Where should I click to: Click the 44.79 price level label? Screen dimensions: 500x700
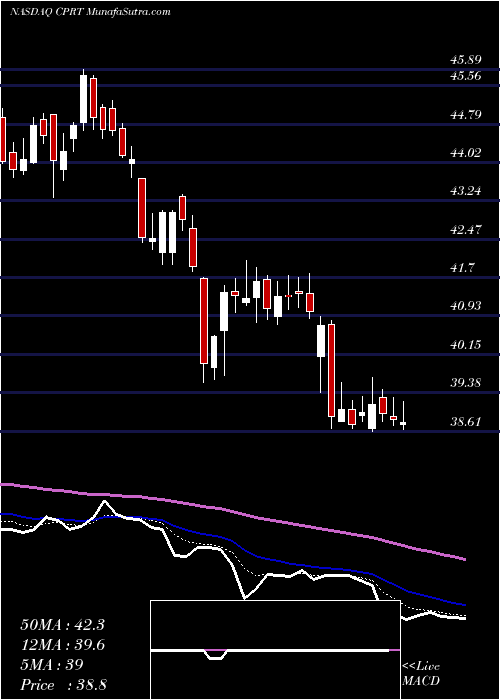pos(464,115)
